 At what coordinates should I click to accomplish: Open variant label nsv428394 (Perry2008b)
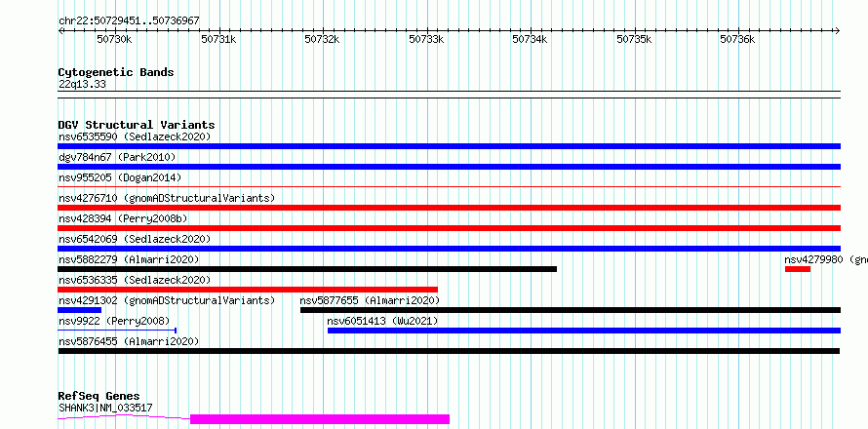point(123,218)
